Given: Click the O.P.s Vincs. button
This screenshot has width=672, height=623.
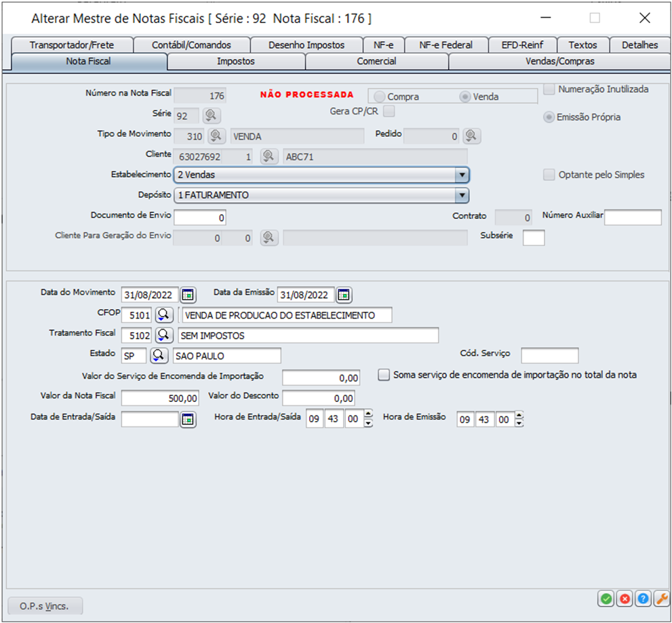Looking at the screenshot, I should point(45,606).
